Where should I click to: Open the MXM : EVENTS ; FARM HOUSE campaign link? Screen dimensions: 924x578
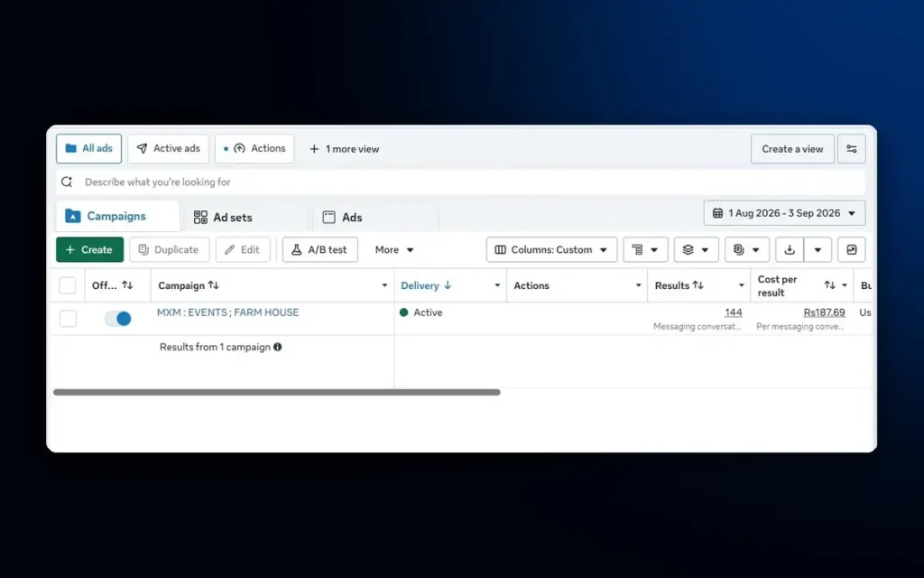[227, 312]
